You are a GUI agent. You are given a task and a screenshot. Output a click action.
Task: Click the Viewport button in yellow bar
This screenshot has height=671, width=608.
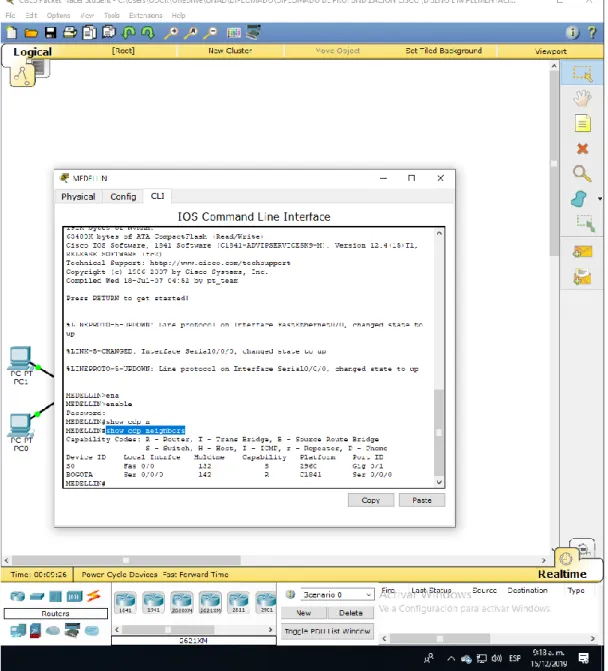tap(550, 51)
